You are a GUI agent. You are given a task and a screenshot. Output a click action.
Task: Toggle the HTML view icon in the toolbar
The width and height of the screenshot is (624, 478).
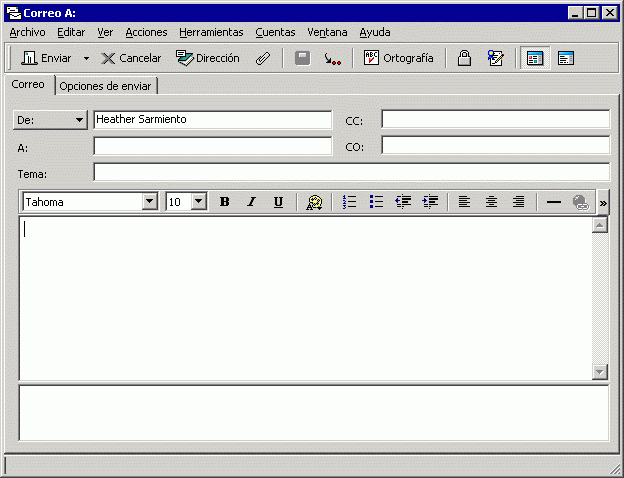(535, 59)
